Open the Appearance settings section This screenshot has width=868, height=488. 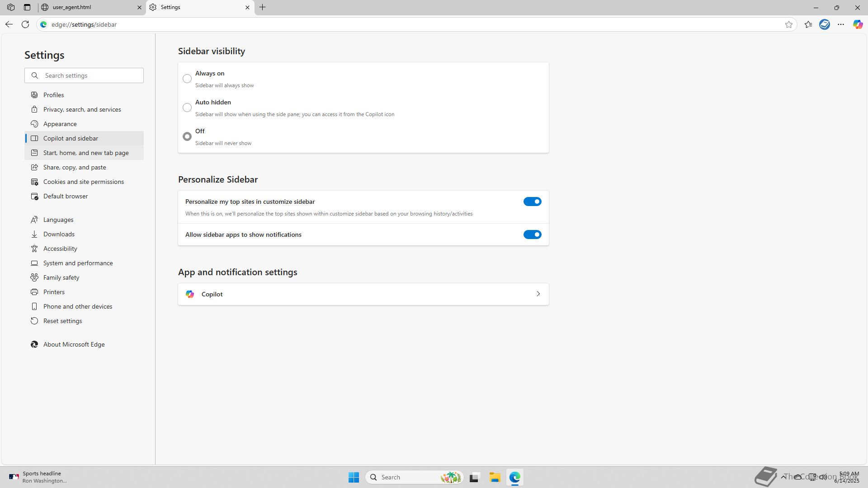(x=60, y=124)
